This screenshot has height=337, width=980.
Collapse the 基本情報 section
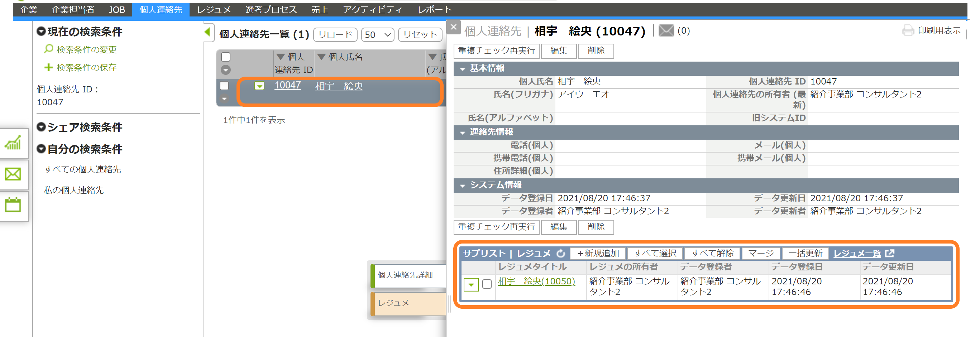463,69
